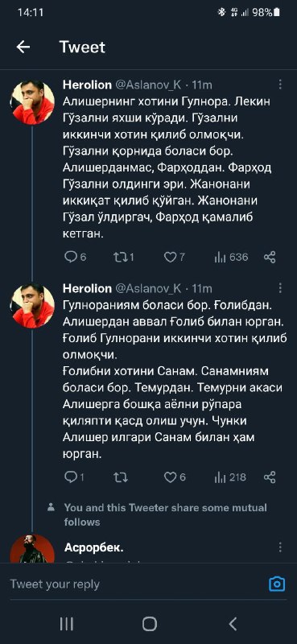Screen dimensions: 297x644
Task: Open three-dot menu on first tweet
Action: (x=280, y=85)
